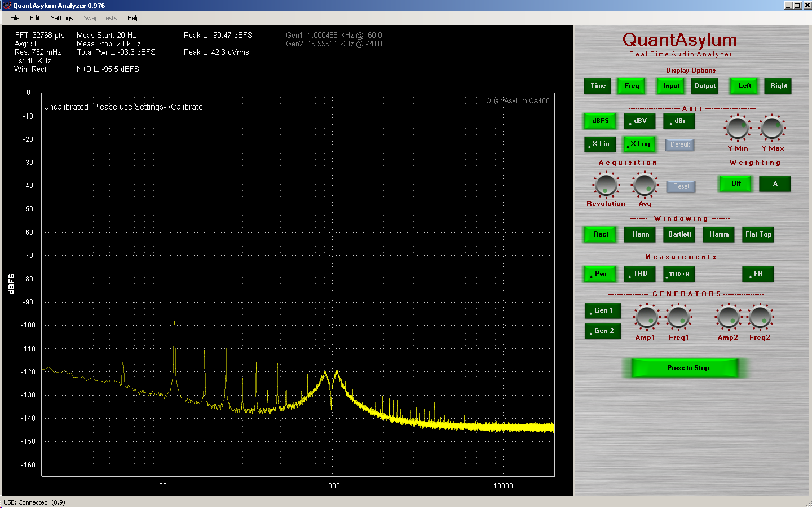The image size is (812, 508).
Task: Enable the Right channel display
Action: point(778,86)
